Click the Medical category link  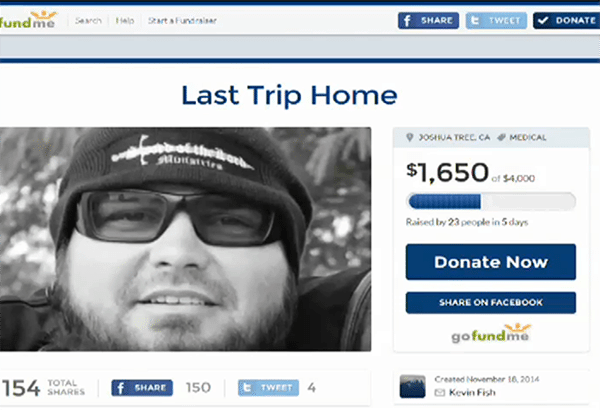[528, 137]
